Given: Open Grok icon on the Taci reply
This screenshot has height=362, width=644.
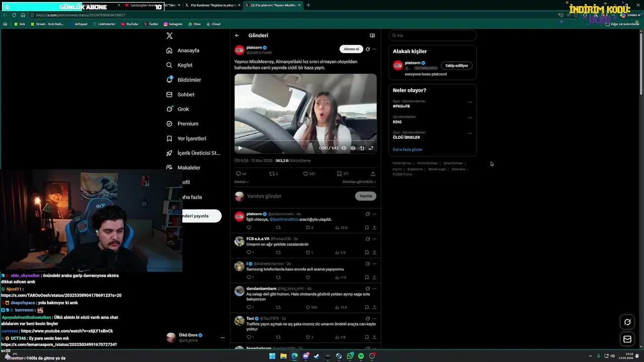Looking at the screenshot, I should click(368, 319).
